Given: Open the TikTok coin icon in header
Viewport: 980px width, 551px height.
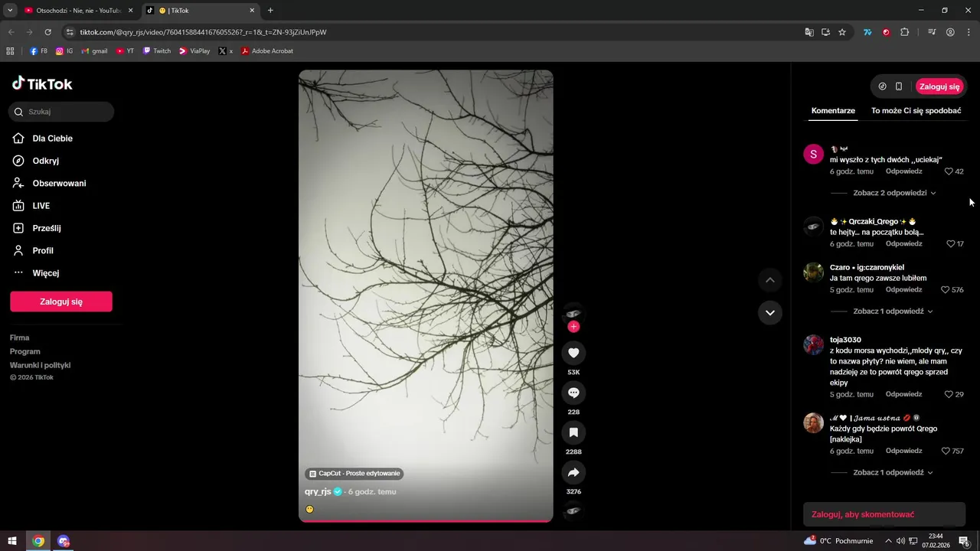Looking at the screenshot, I should [882, 86].
